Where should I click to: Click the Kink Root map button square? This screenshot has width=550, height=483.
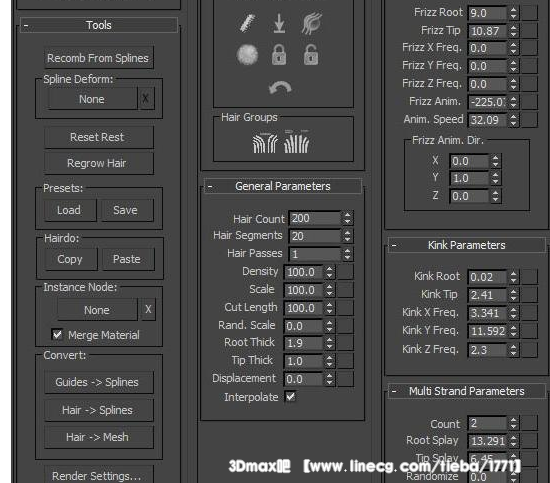tap(530, 277)
